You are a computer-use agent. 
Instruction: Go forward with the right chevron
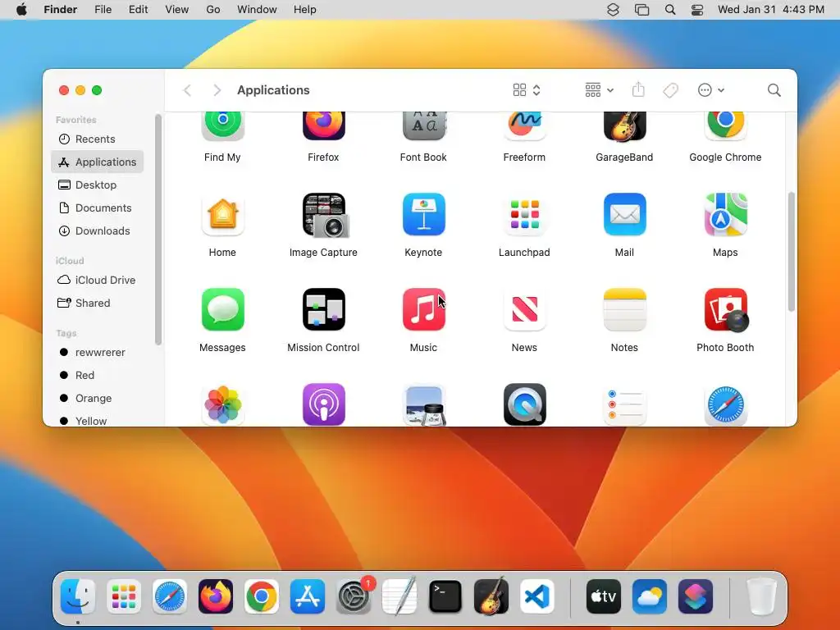217,90
